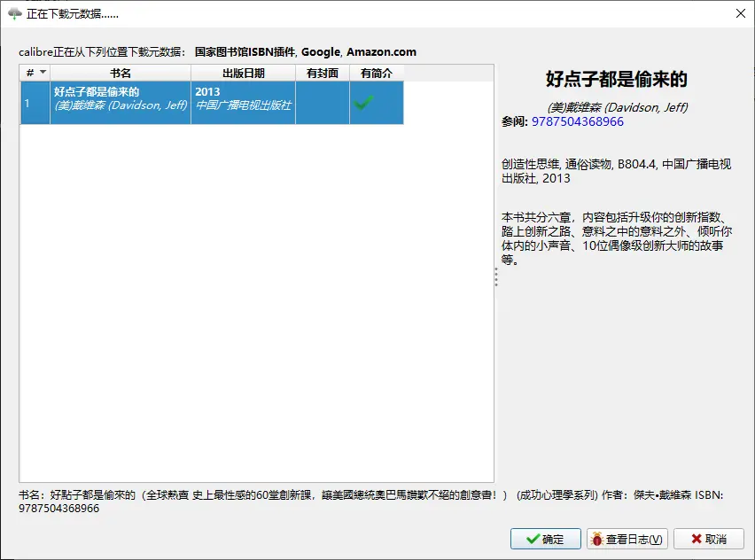This screenshot has width=755, height=560.
Task: Sort results by 书名 column header
Action: (x=120, y=73)
